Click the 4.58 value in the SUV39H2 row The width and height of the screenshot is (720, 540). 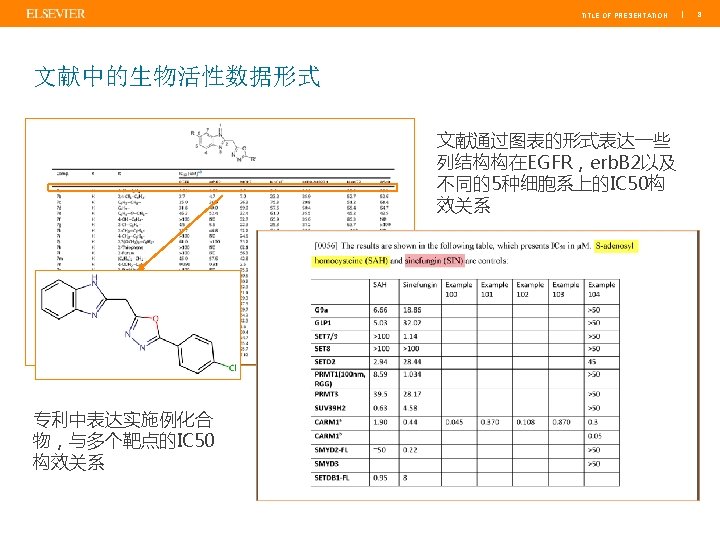[410, 408]
